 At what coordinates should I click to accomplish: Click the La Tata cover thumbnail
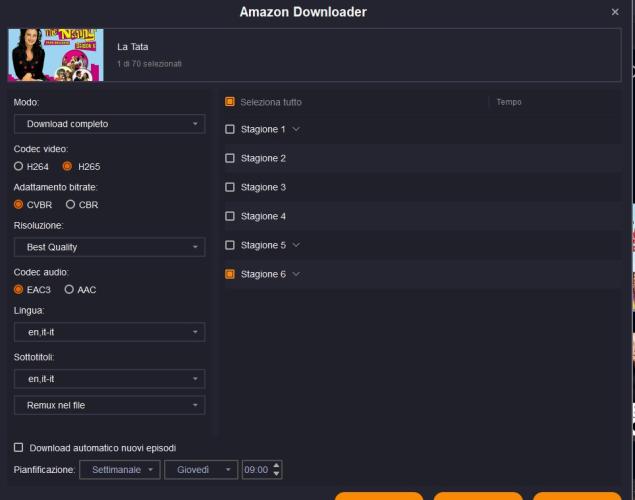point(56,55)
